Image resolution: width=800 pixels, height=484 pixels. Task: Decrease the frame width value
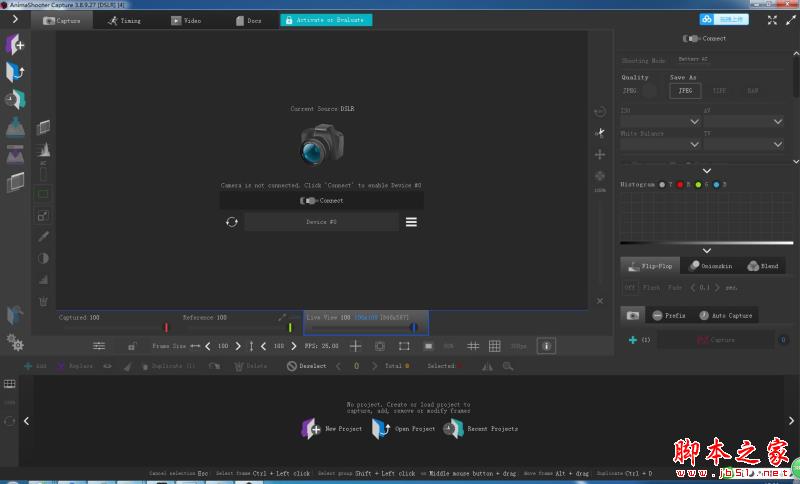pos(208,346)
